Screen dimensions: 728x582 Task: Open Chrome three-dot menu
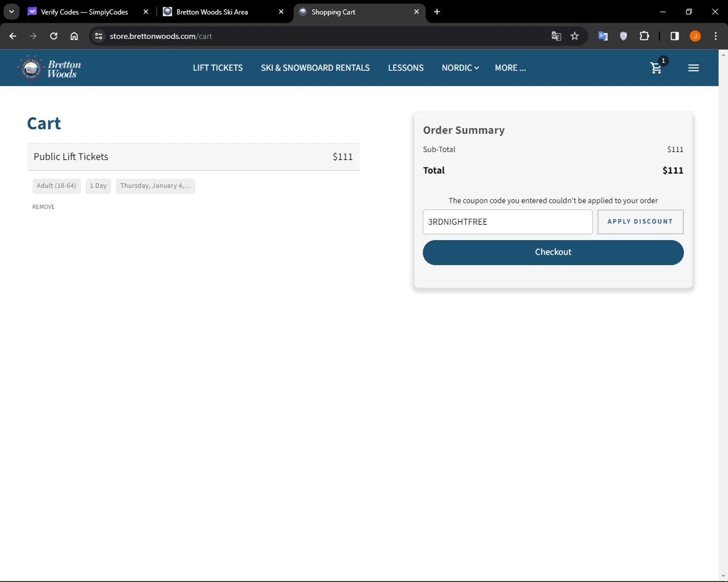pyautogui.click(x=716, y=36)
